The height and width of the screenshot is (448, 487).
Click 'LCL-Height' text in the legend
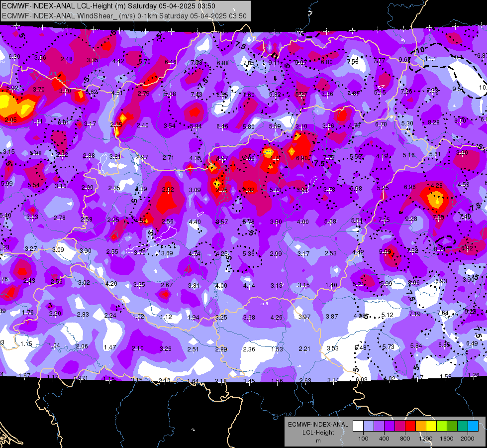[318, 433]
